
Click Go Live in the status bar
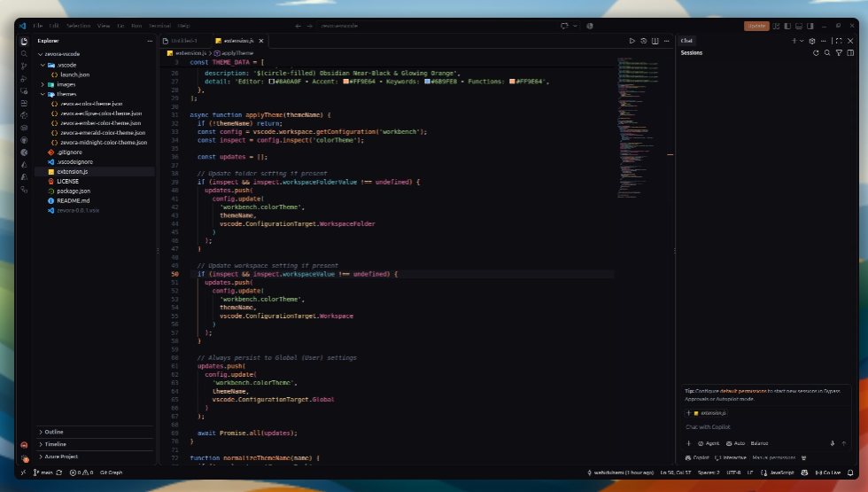pos(828,472)
